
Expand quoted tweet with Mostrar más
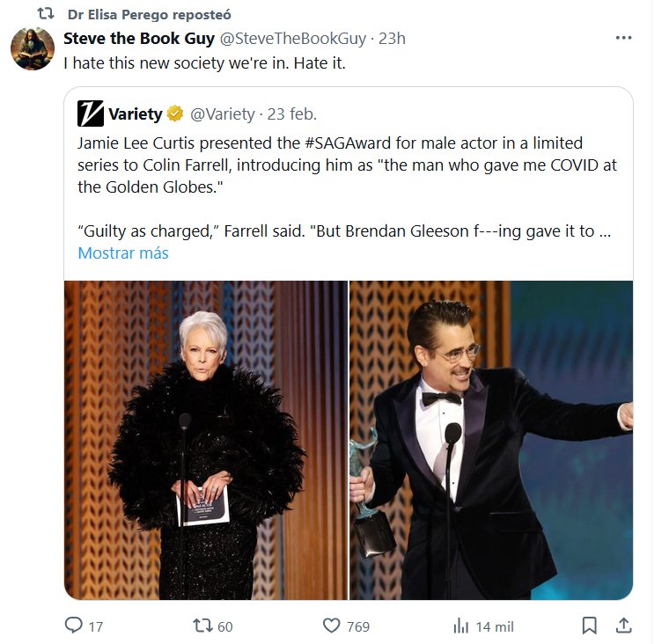[x=123, y=252]
